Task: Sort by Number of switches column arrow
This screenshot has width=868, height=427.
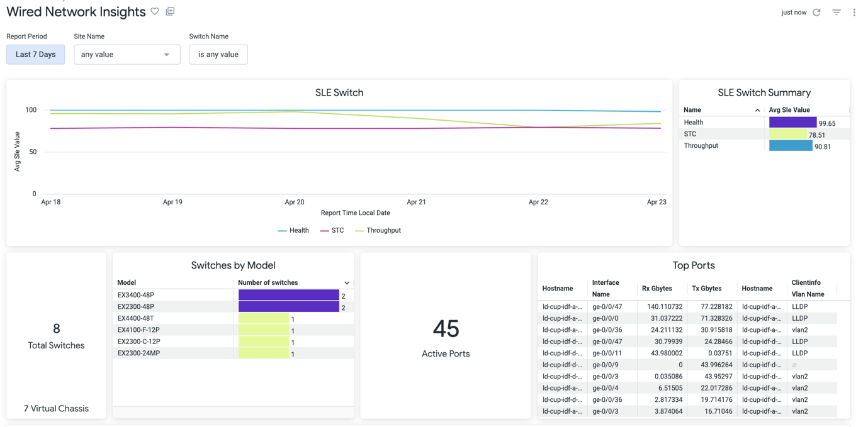Action: pos(347,283)
